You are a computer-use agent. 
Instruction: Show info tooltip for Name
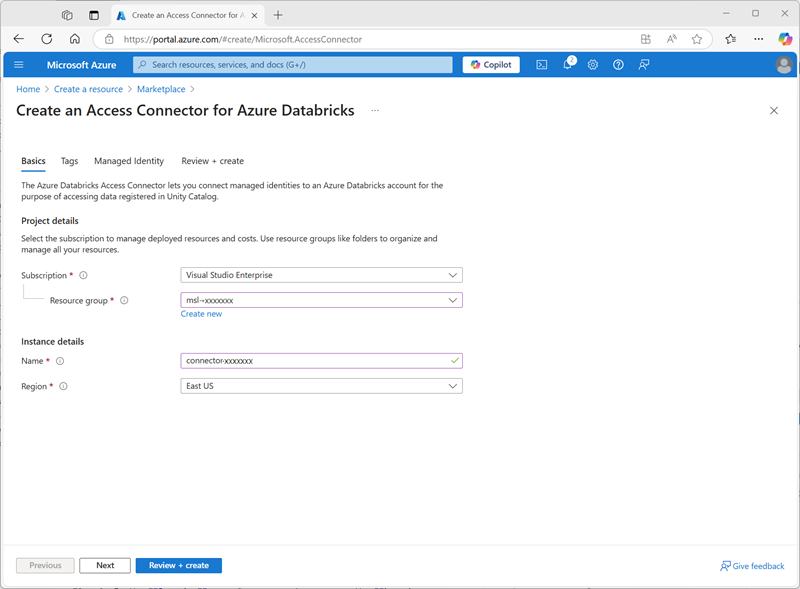click(x=60, y=361)
